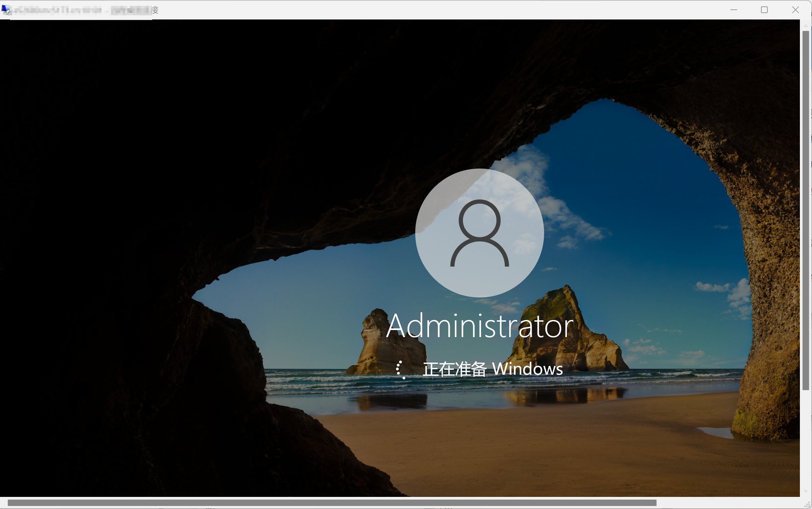Click the Remote Desktop icon in title bar
The height and width of the screenshot is (509, 812).
coord(6,10)
